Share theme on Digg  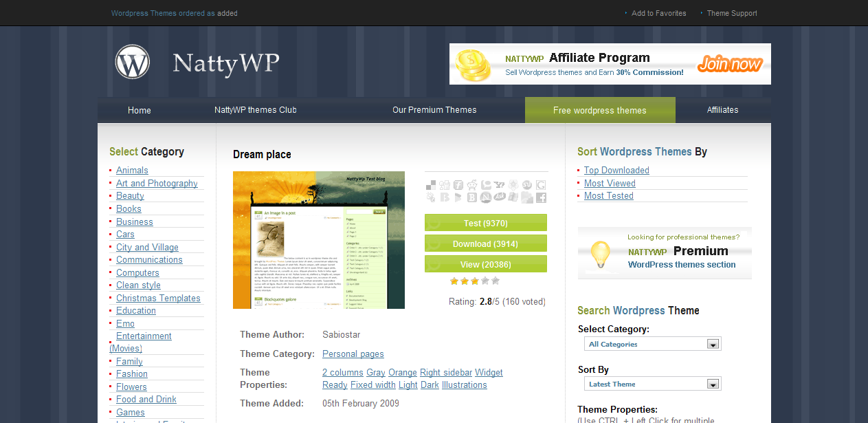[x=445, y=185]
